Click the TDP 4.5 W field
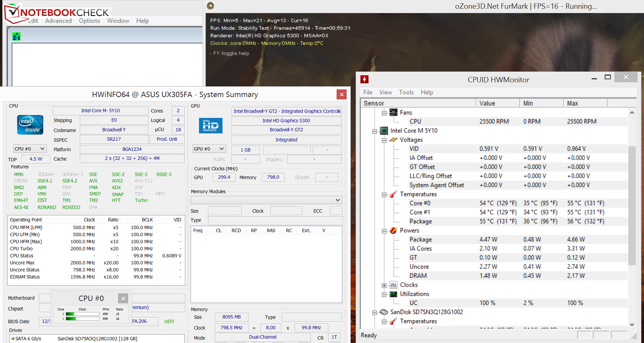This screenshot has height=343, width=644. 36,159
